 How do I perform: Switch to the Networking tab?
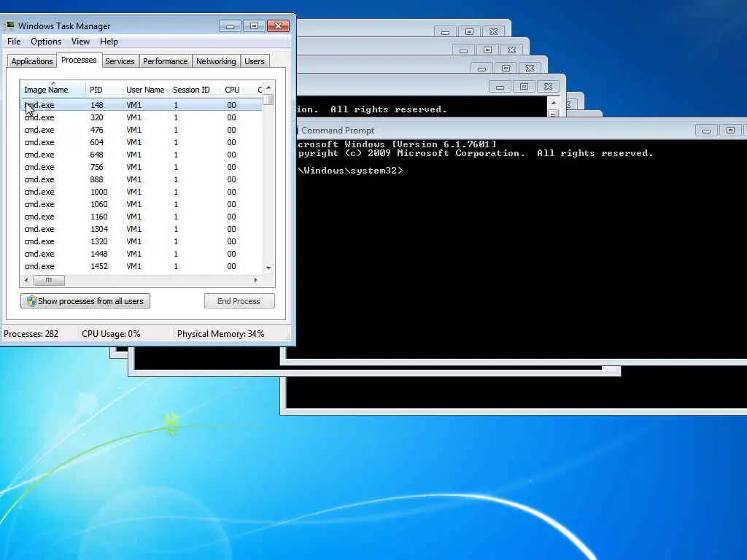click(x=216, y=61)
